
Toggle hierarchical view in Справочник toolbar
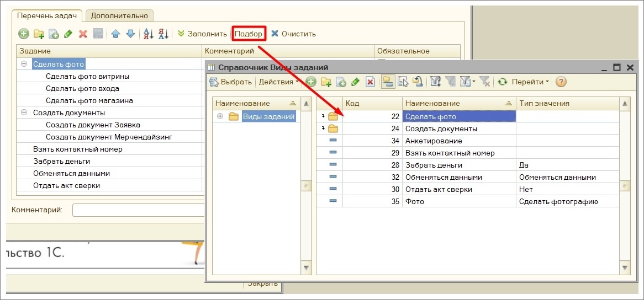tap(387, 82)
